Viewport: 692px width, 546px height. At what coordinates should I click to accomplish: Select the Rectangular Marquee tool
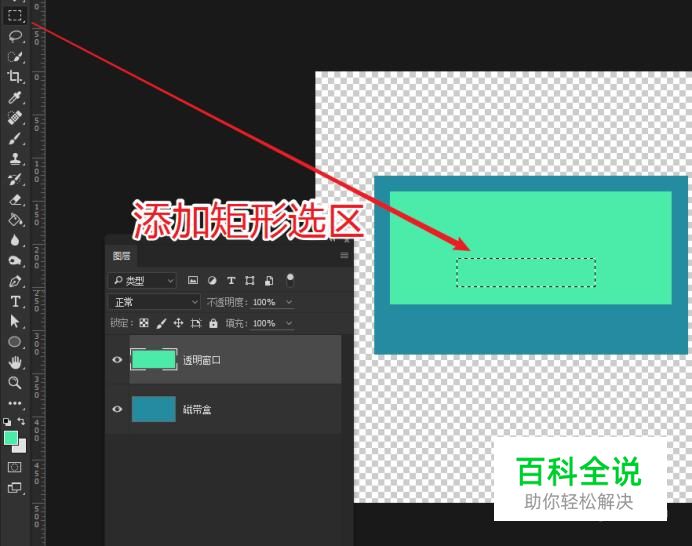15,15
